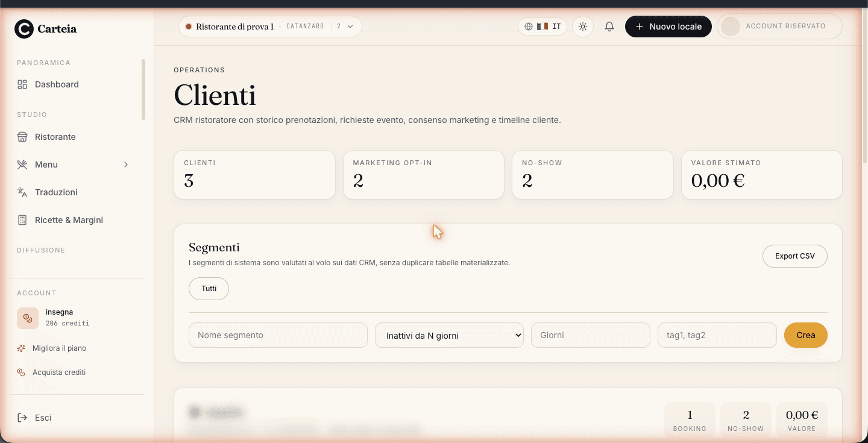
Task: Click the globe icon in the language selector
Action: (529, 27)
